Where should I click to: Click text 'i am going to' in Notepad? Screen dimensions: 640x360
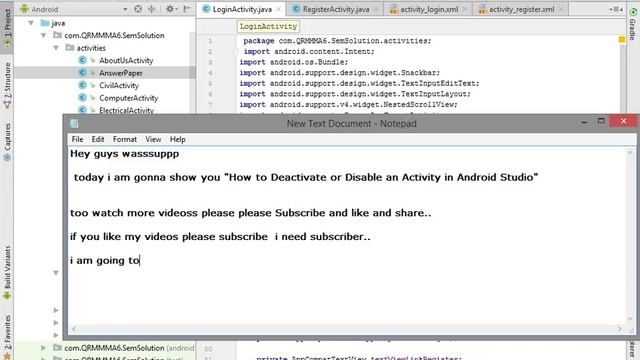[x=105, y=260]
